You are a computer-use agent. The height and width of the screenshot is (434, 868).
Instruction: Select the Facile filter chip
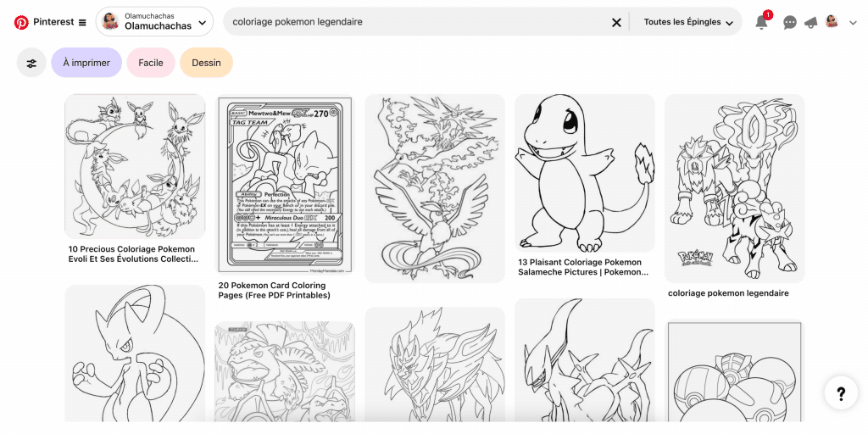(x=151, y=63)
